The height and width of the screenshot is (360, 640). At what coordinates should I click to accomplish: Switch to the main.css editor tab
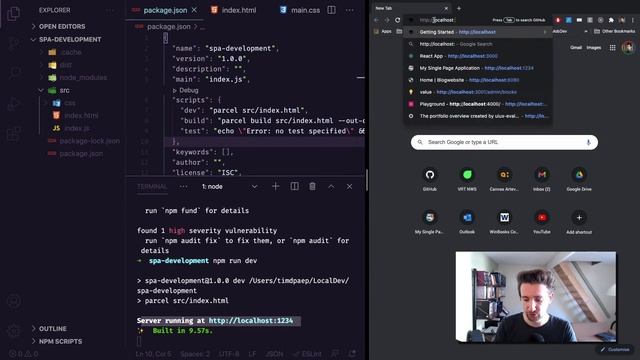tap(300, 10)
